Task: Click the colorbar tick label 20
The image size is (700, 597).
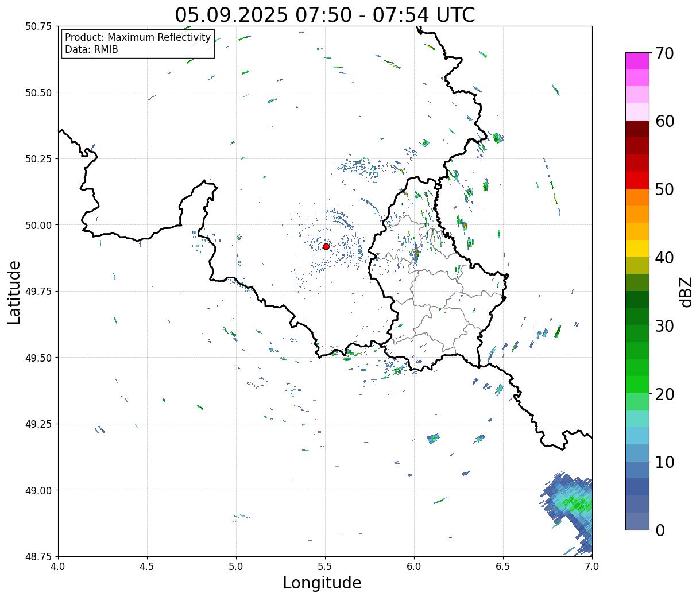Action: tap(664, 394)
